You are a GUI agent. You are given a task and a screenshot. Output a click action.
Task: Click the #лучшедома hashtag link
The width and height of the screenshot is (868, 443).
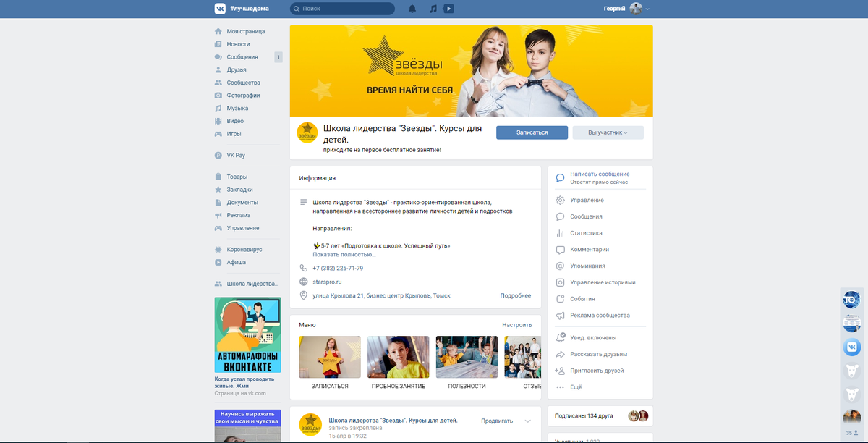(x=249, y=9)
